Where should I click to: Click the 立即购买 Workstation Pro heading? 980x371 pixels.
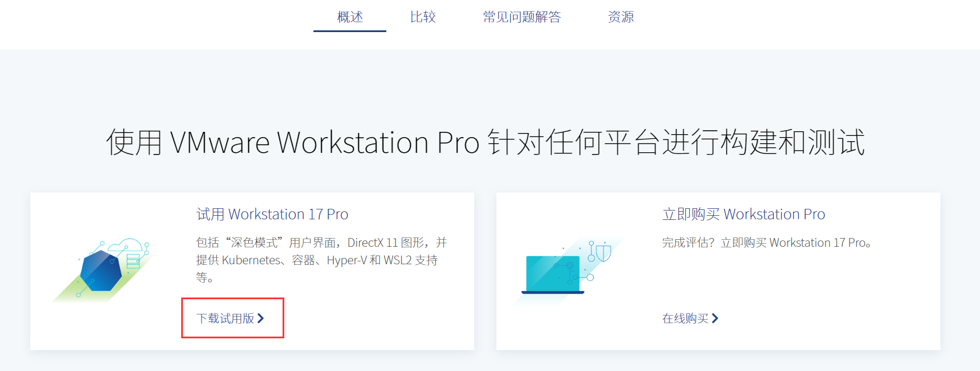pyautogui.click(x=743, y=214)
